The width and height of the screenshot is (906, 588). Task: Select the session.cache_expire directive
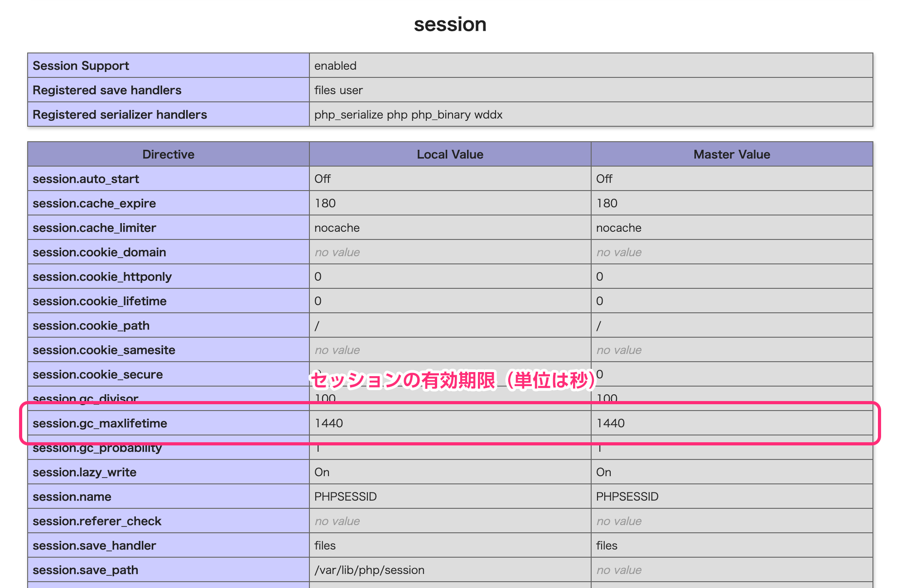click(94, 203)
